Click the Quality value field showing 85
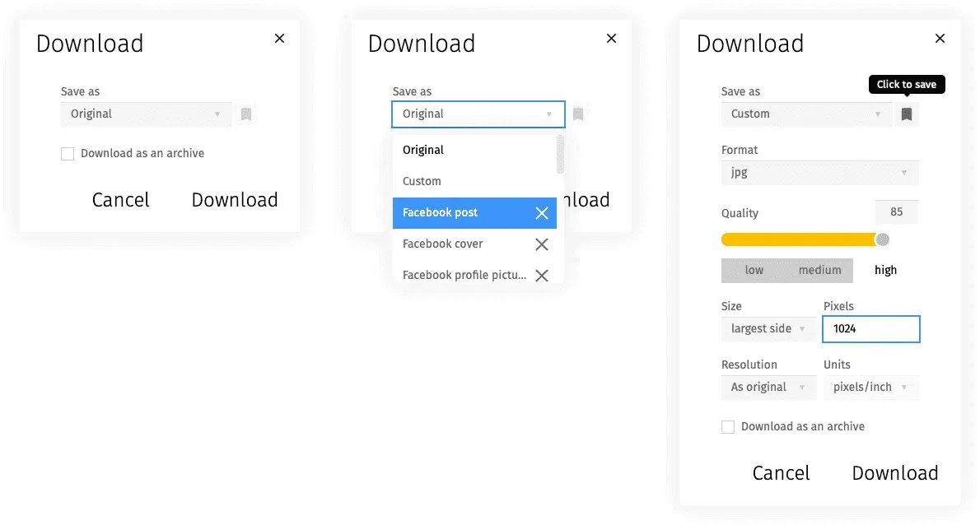This screenshot has width=980, height=525. tap(896, 212)
